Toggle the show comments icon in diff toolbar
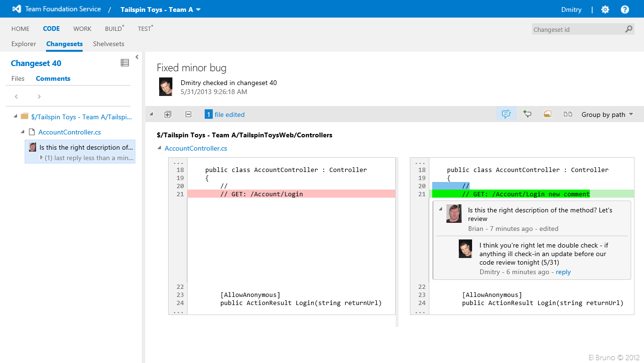 pos(506,114)
